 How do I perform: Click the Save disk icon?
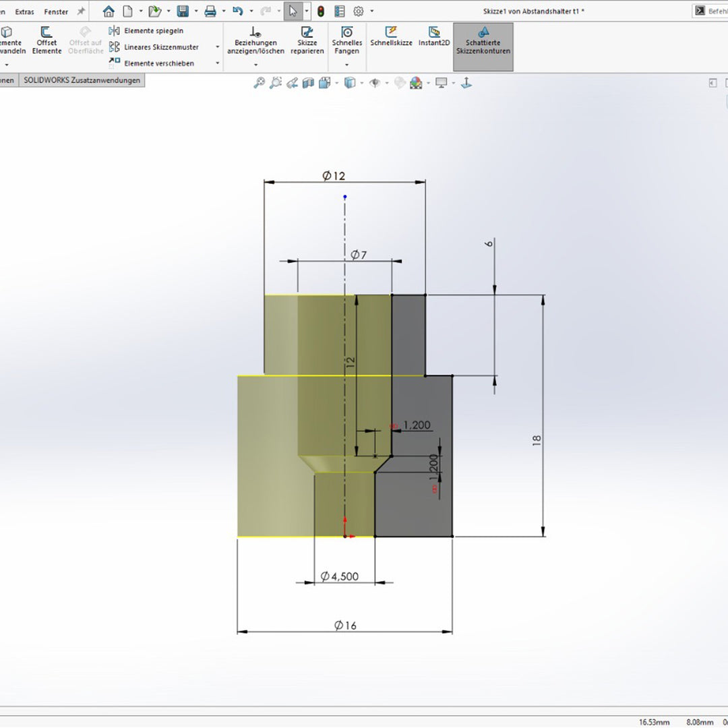(x=183, y=11)
